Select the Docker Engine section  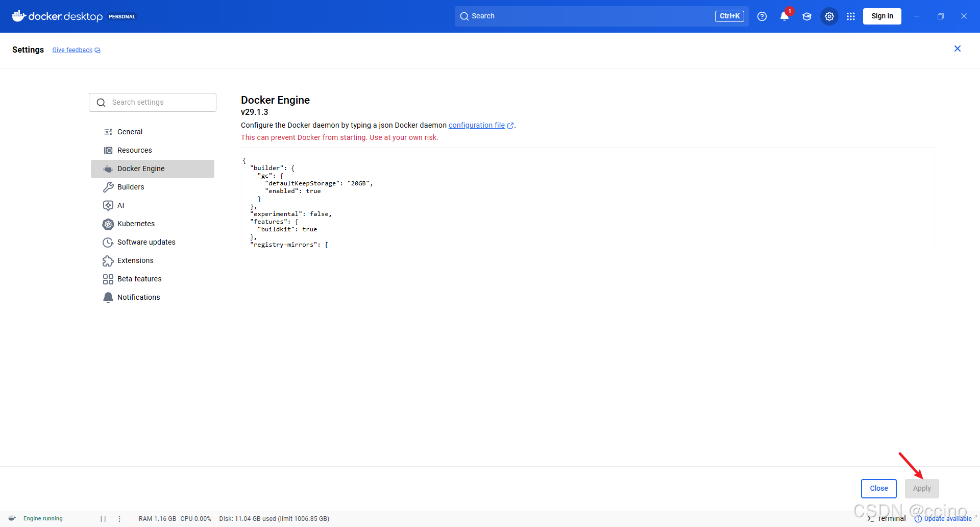pyautogui.click(x=153, y=169)
